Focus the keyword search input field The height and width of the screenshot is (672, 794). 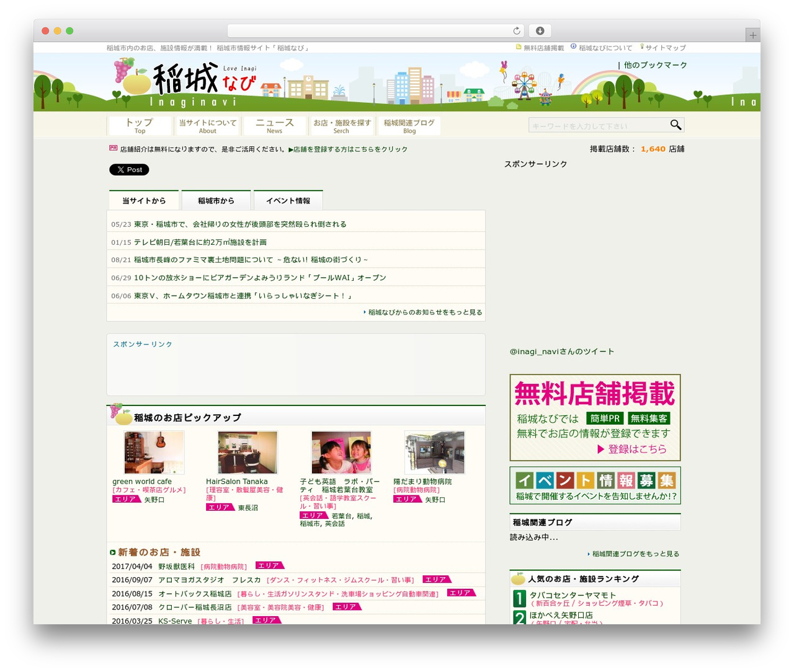599,126
